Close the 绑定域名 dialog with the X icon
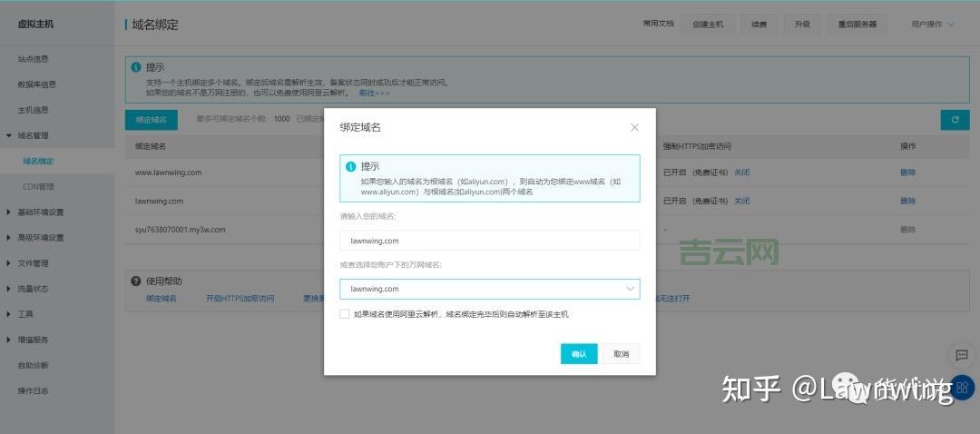Screen dimensions: 980x434 634,128
